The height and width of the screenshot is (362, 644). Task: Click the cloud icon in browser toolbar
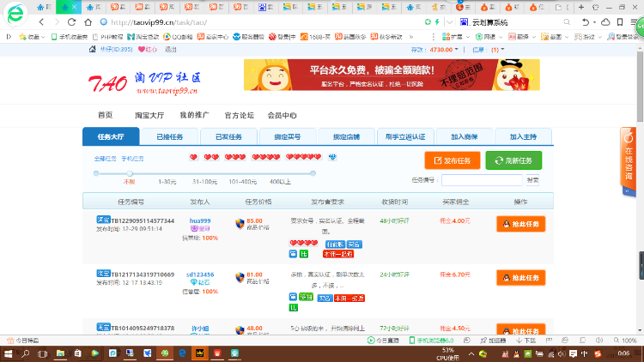click(605, 22)
